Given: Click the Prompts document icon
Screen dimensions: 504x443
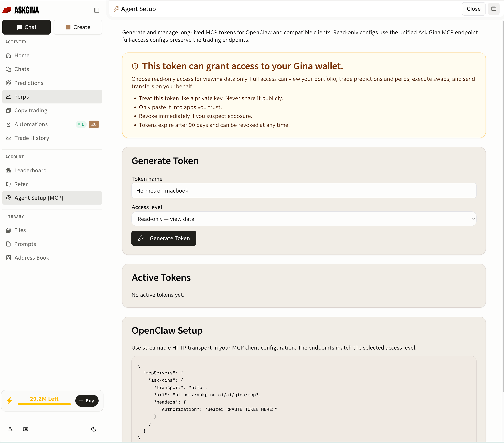Looking at the screenshot, I should tap(8, 244).
